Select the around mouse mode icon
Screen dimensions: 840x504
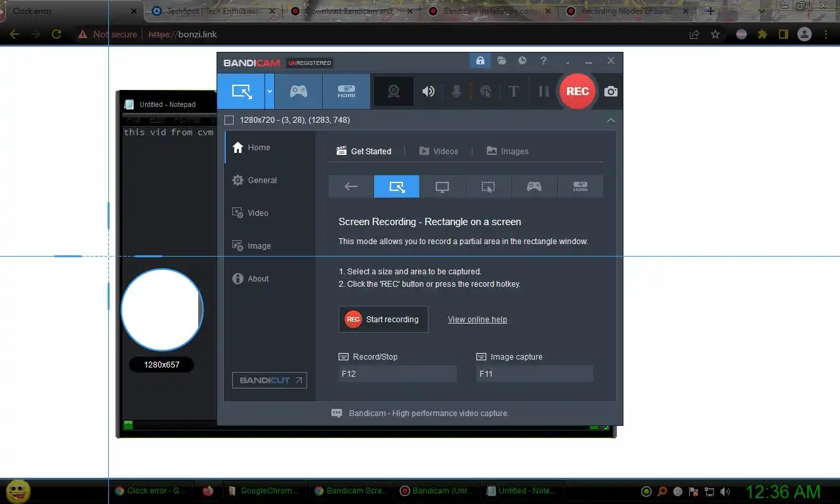[488, 186]
